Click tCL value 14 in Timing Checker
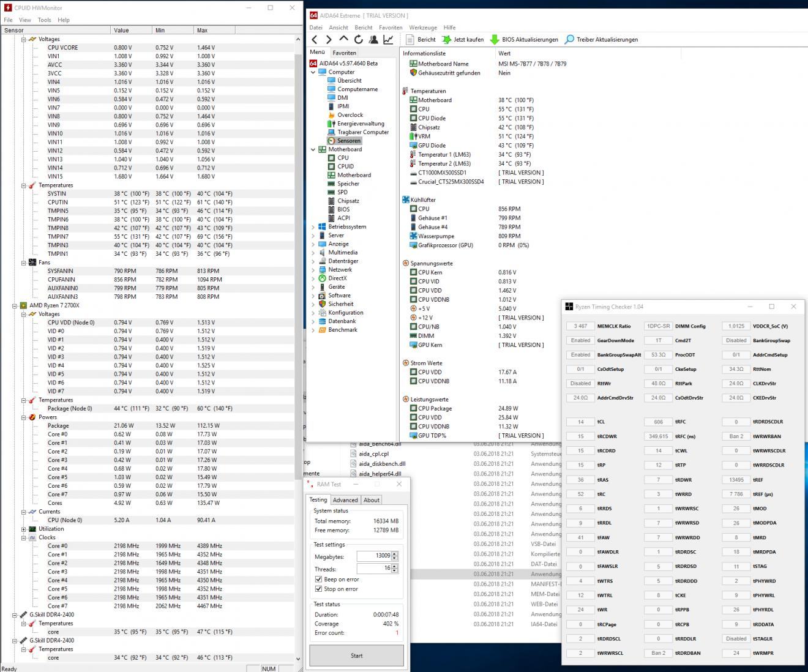This screenshot has width=808, height=672. (x=580, y=422)
